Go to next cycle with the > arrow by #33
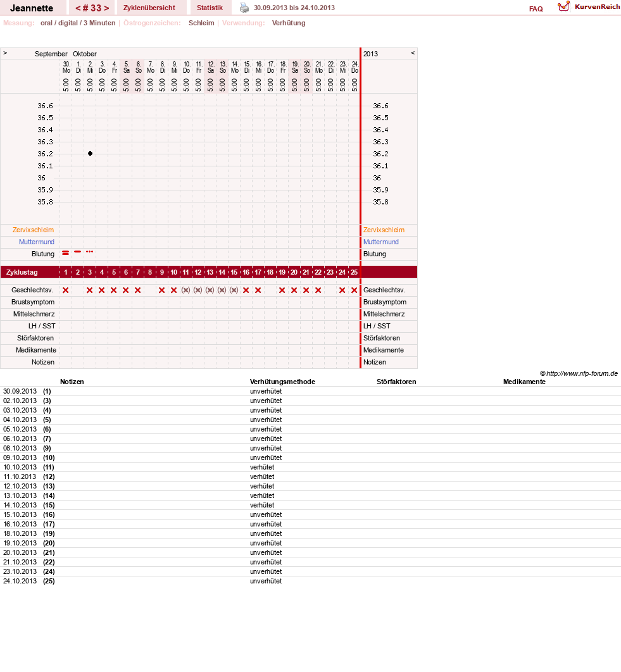The width and height of the screenshot is (621, 672). point(106,8)
